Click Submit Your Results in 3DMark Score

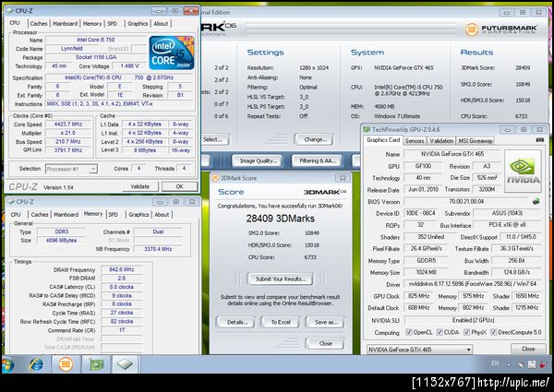point(281,279)
